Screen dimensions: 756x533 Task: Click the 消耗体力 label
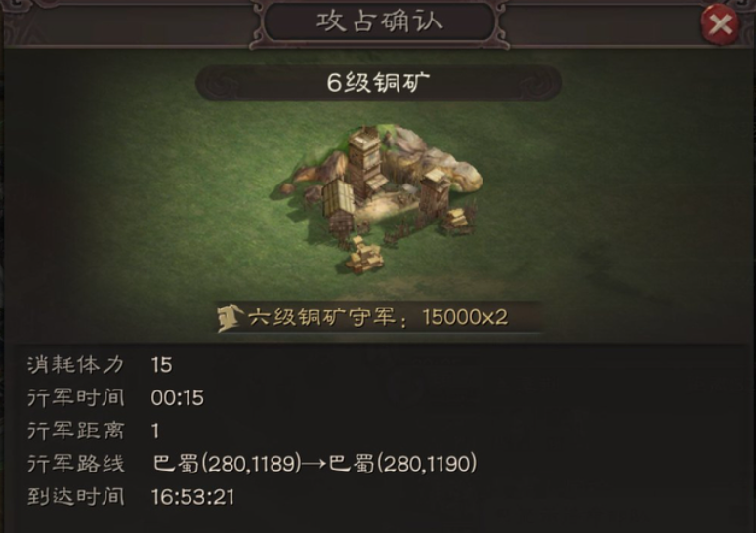75,365
